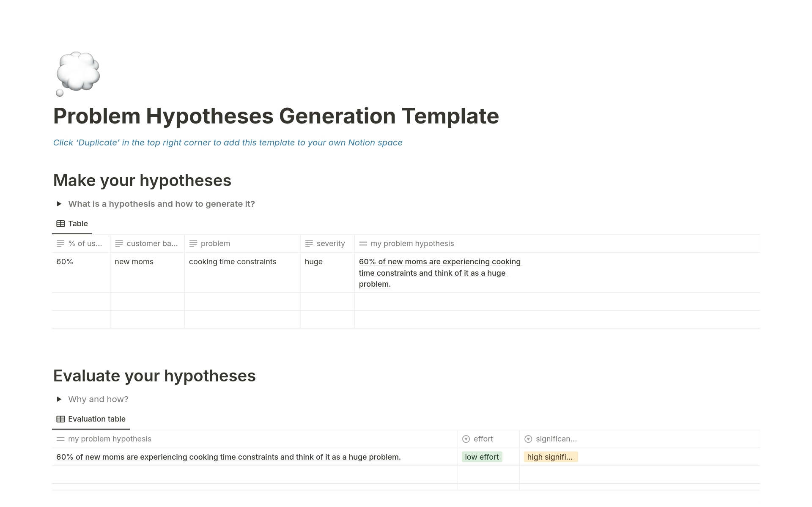Click the select icon beside "effort" header
The height and width of the screenshot is (507, 812).
(466, 439)
